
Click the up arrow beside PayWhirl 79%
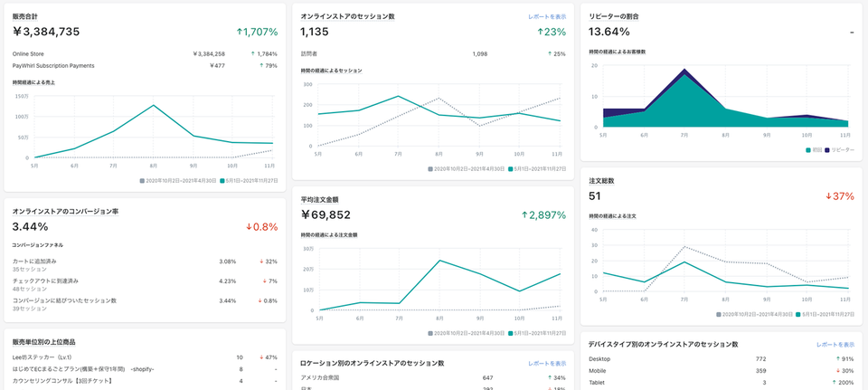tap(261, 66)
